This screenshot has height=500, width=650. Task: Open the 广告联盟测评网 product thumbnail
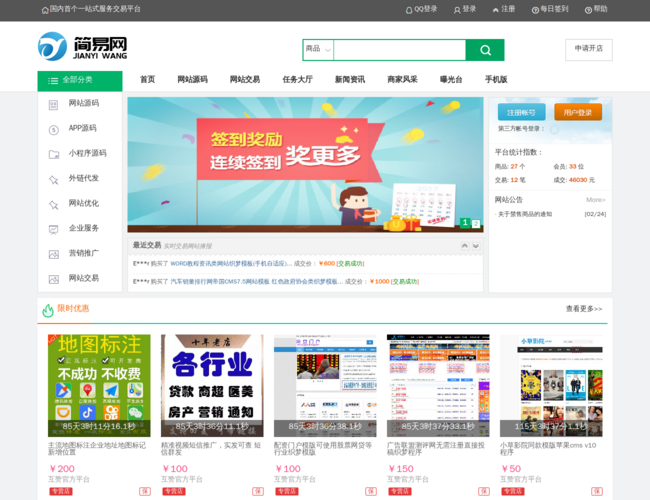click(438, 386)
